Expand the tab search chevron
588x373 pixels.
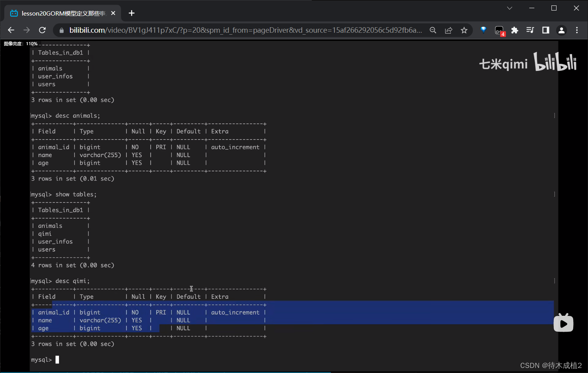pyautogui.click(x=509, y=8)
